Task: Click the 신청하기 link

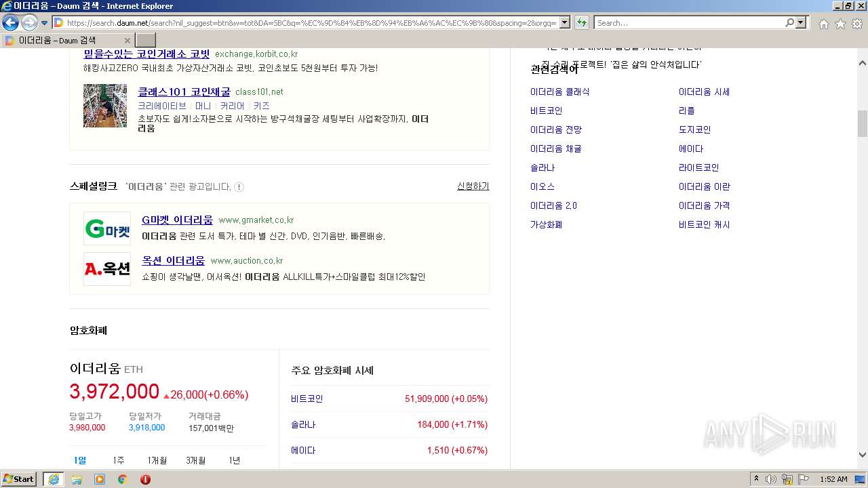Action: point(473,186)
